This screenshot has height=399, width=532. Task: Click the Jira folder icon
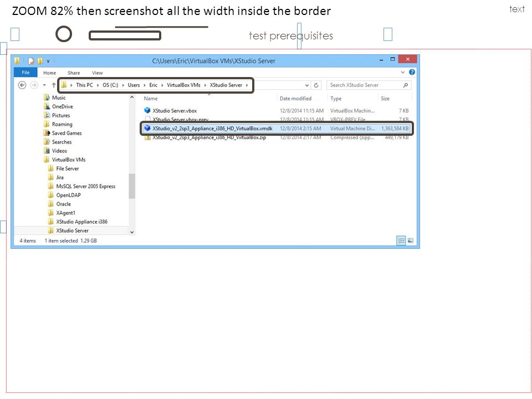(x=51, y=177)
